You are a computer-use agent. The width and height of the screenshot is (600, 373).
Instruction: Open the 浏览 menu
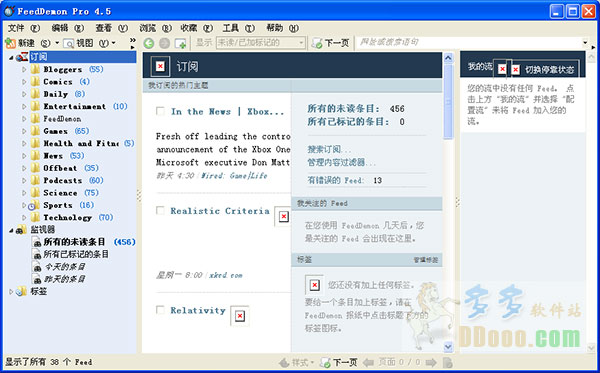coord(155,28)
